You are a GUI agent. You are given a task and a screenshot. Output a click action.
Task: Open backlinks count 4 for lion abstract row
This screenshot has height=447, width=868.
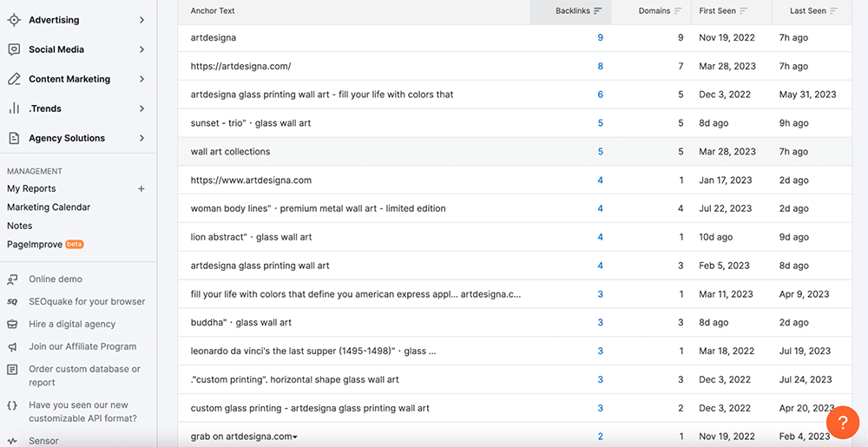coord(600,237)
